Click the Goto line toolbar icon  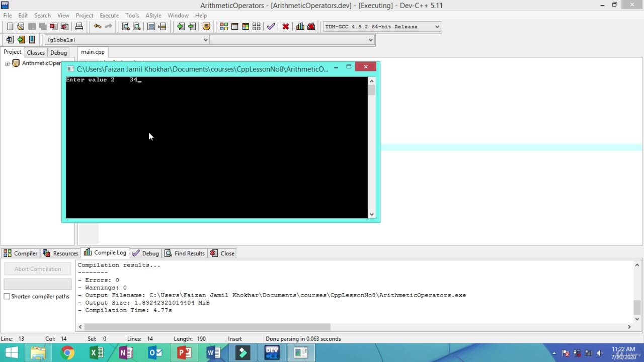pyautogui.click(x=162, y=27)
